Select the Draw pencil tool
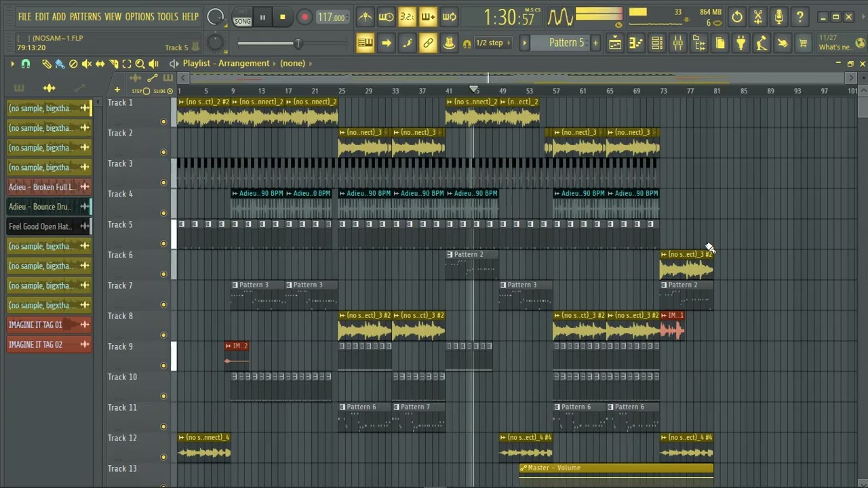Screen dimensions: 868x488 click(46, 64)
